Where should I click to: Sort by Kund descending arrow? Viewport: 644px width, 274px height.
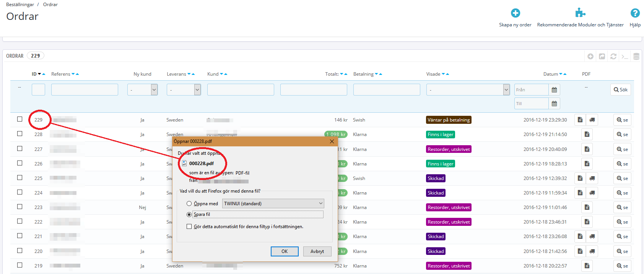(221, 74)
